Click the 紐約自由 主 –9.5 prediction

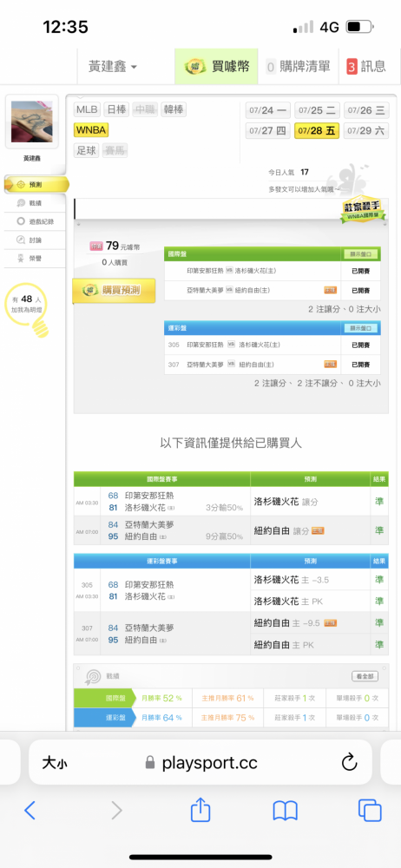[x=294, y=622]
